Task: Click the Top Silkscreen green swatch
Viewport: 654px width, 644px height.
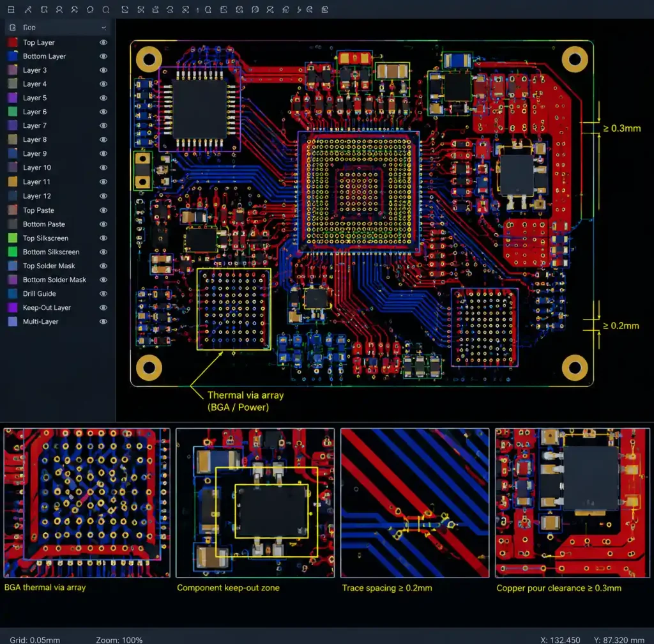Action: 13,238
